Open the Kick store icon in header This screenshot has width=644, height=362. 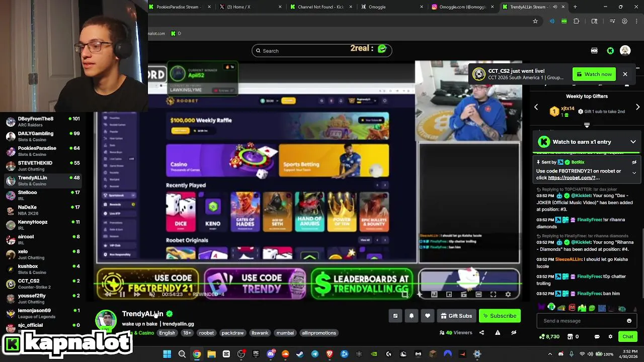coord(594,50)
